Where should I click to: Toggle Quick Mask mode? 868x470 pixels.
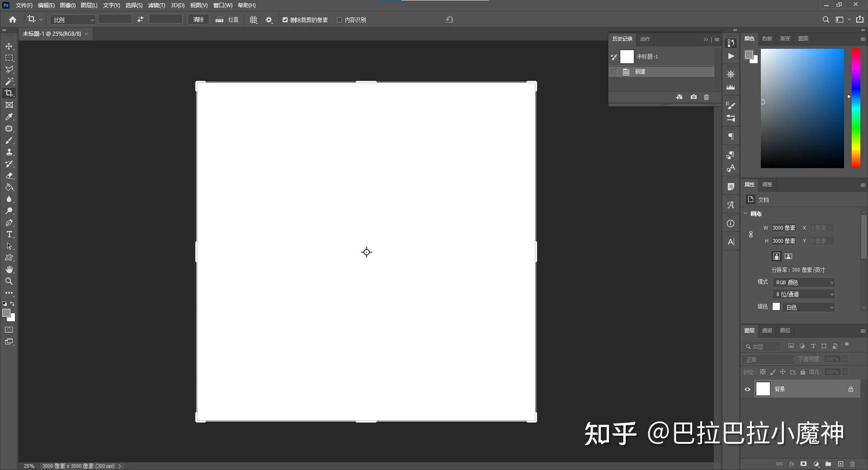coord(9,330)
